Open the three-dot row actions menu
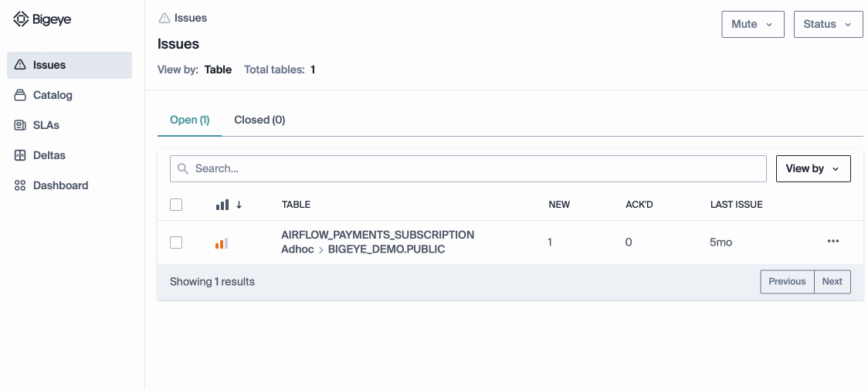 click(832, 242)
